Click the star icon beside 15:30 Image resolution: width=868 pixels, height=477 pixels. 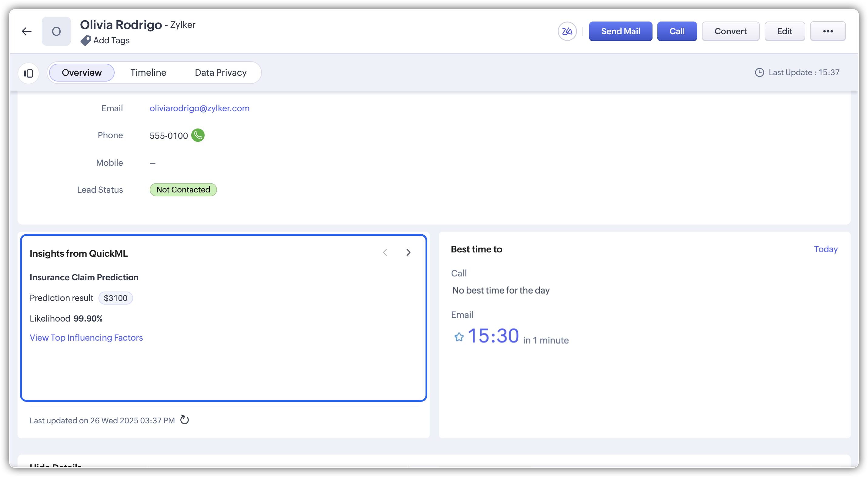[x=459, y=337]
